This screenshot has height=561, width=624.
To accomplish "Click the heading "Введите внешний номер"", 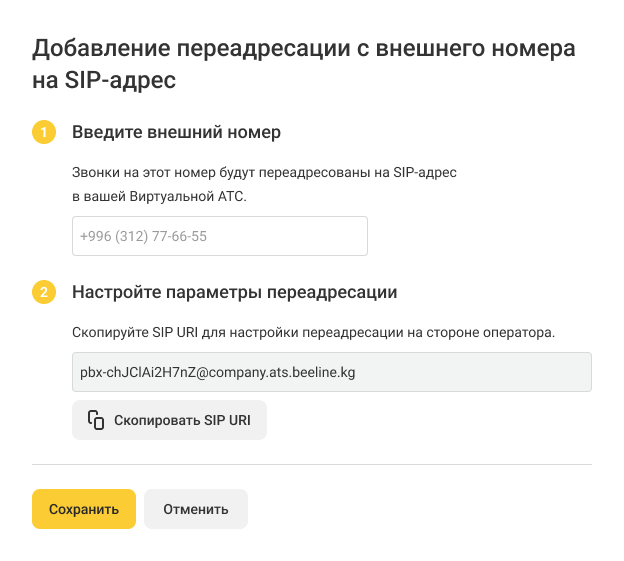I will click(x=176, y=132).
